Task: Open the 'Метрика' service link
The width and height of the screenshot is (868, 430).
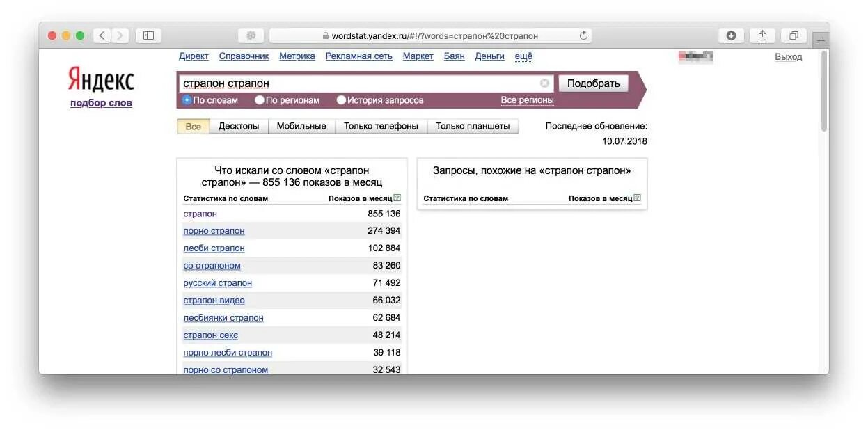Action: [297, 56]
